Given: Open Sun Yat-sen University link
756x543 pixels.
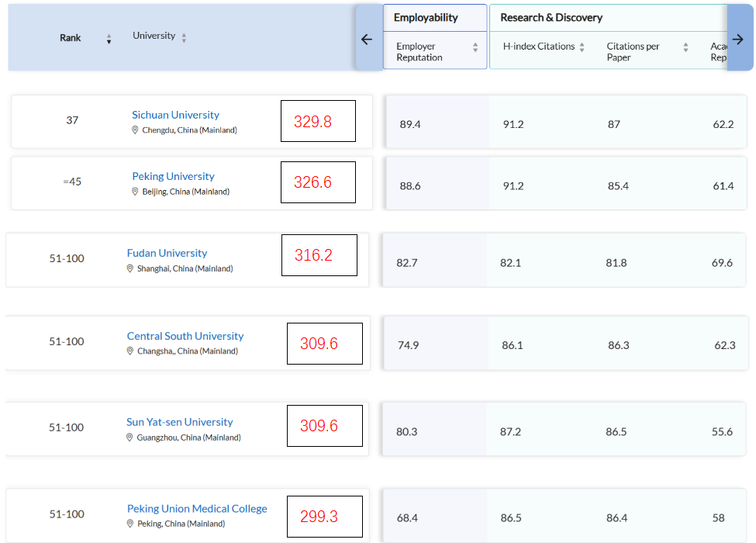Looking at the screenshot, I should point(180,422).
